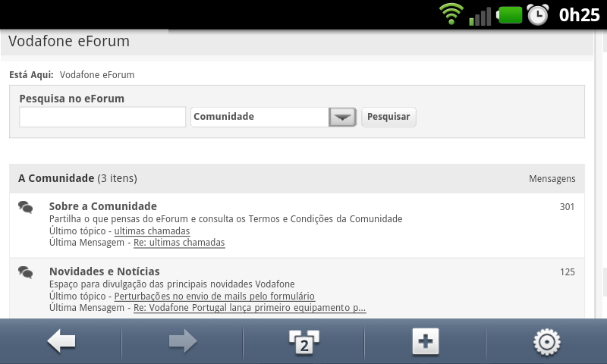Go forward with the right arrow
The width and height of the screenshot is (607, 364).
pos(183,341)
